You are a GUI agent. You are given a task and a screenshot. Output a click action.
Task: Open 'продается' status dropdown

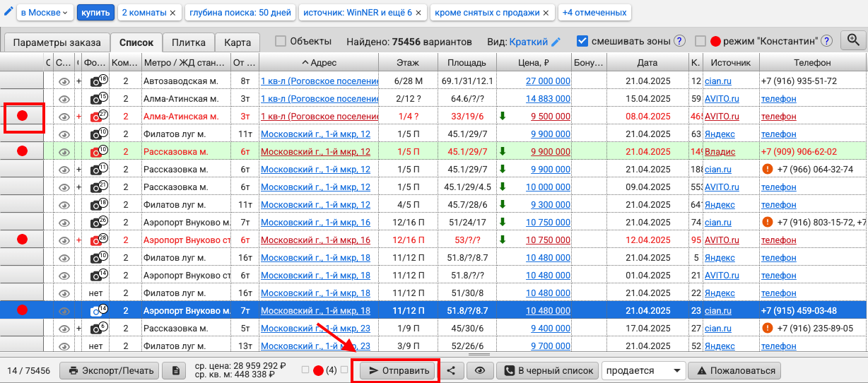click(x=643, y=370)
